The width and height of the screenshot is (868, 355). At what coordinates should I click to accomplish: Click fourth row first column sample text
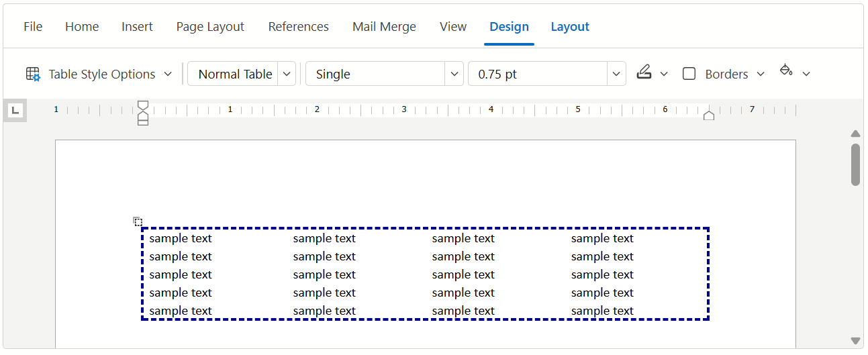[x=181, y=293]
